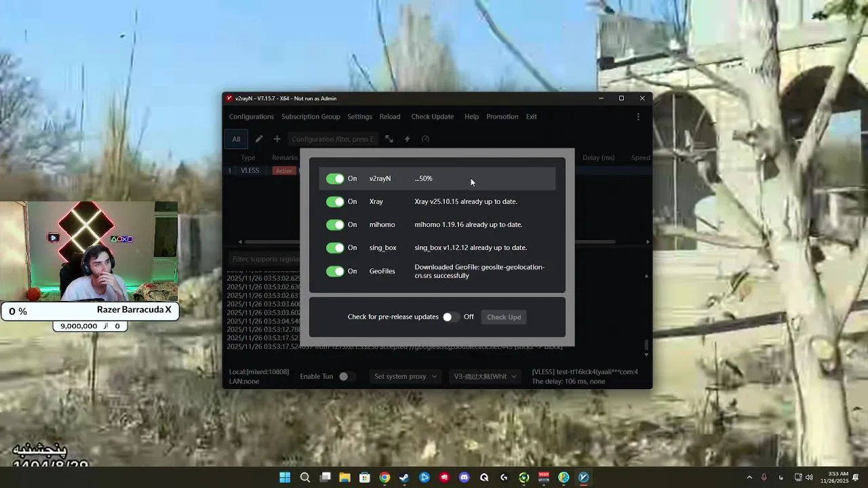Viewport: 868px width, 488px height.
Task: Open Microsoft Store from the taskbar
Action: (x=365, y=478)
